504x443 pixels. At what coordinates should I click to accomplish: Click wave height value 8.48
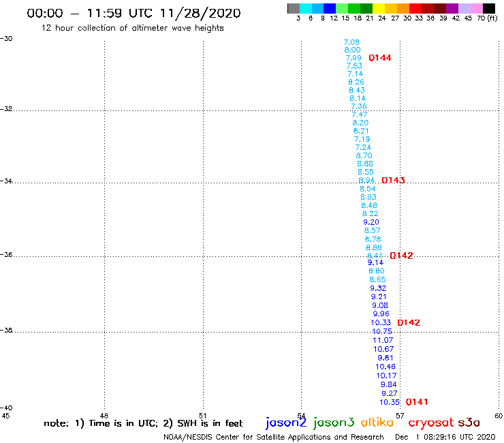click(x=369, y=206)
